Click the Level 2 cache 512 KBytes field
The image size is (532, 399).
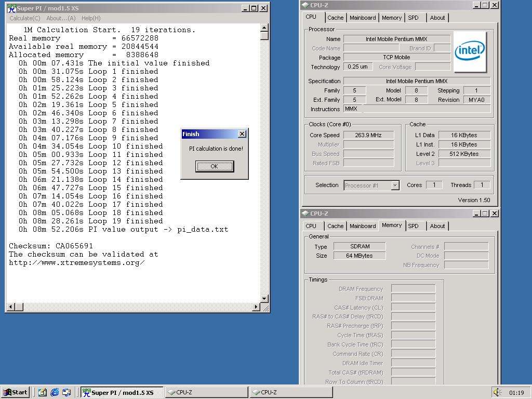pos(464,154)
